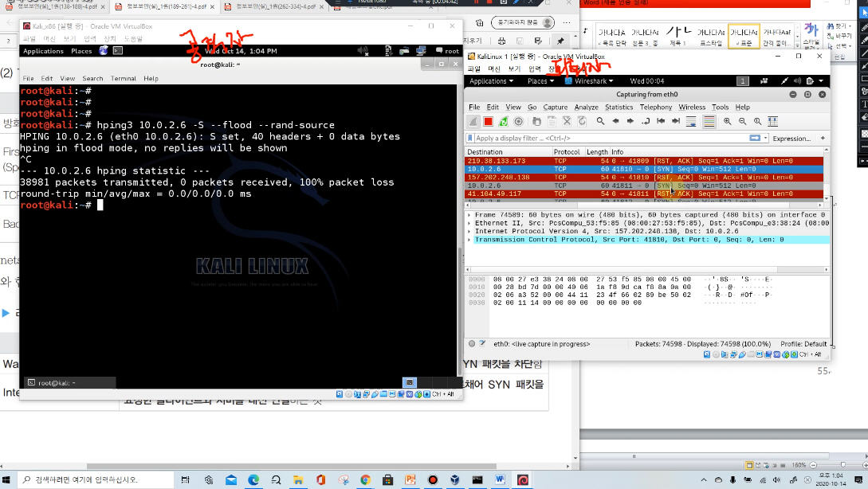Open Wireshark File menu
This screenshot has height=489, width=868.
tap(474, 108)
